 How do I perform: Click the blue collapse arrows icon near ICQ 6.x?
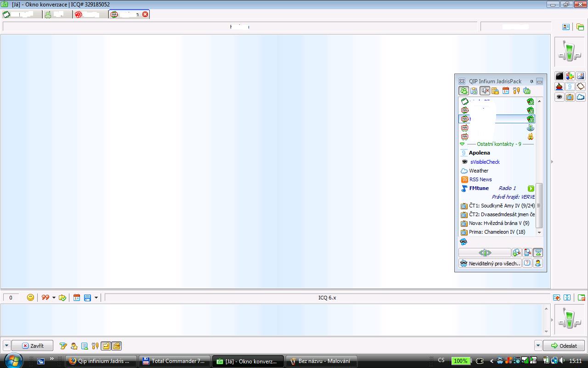567,298
